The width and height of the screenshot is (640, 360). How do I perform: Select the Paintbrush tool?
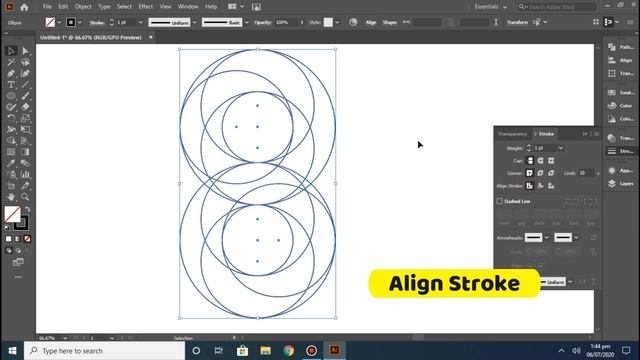[x=25, y=96]
